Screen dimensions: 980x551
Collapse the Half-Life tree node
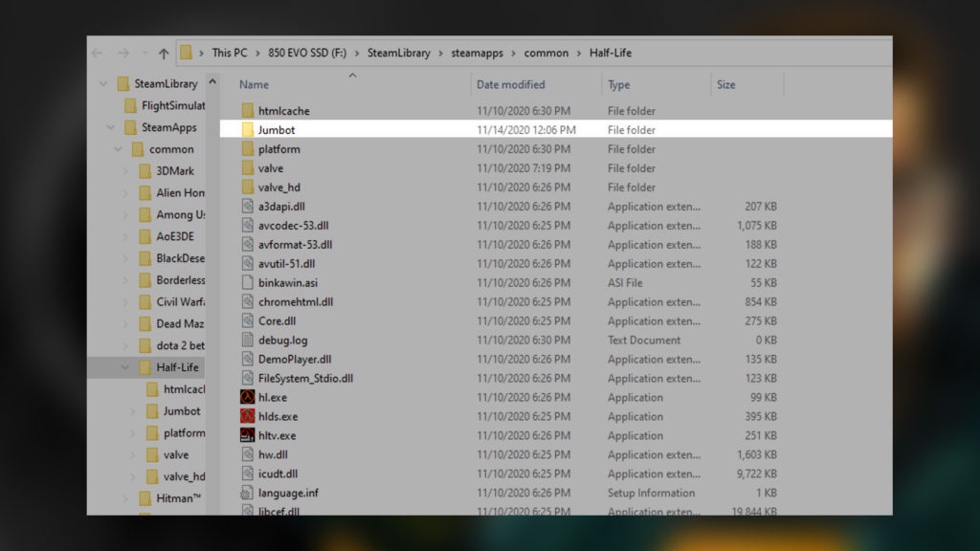[125, 367]
